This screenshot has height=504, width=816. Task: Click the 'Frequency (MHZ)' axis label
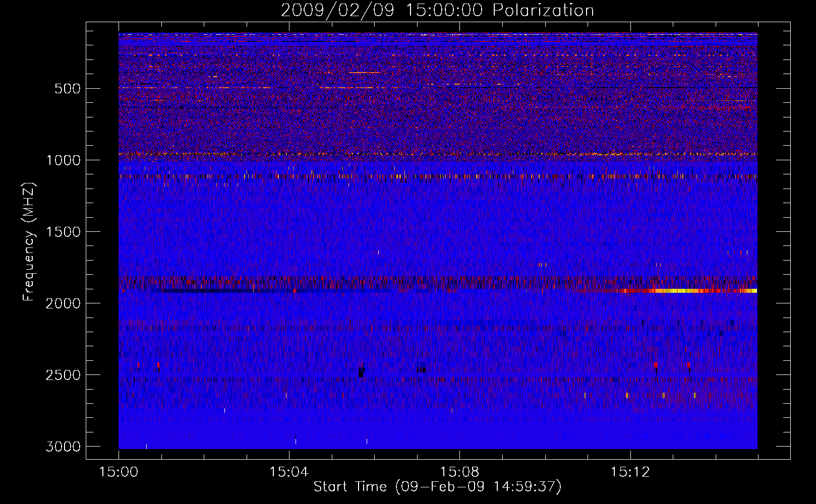29,242
